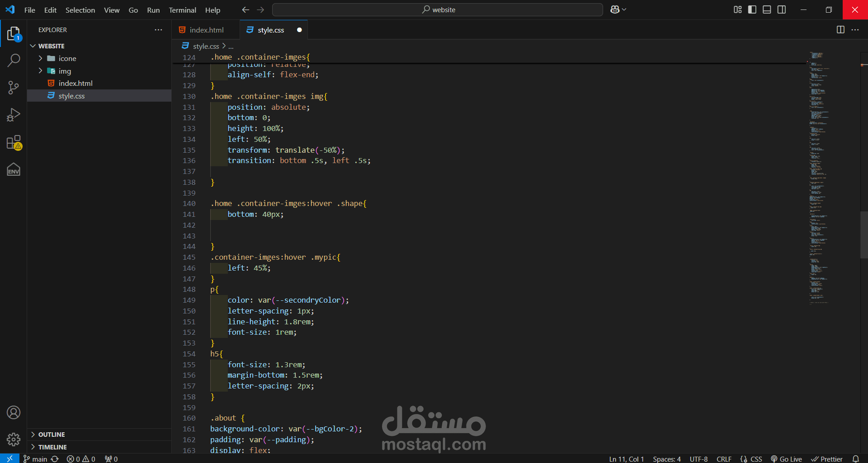This screenshot has width=868, height=463.
Task: Expand the icone folder
Action: [40, 58]
